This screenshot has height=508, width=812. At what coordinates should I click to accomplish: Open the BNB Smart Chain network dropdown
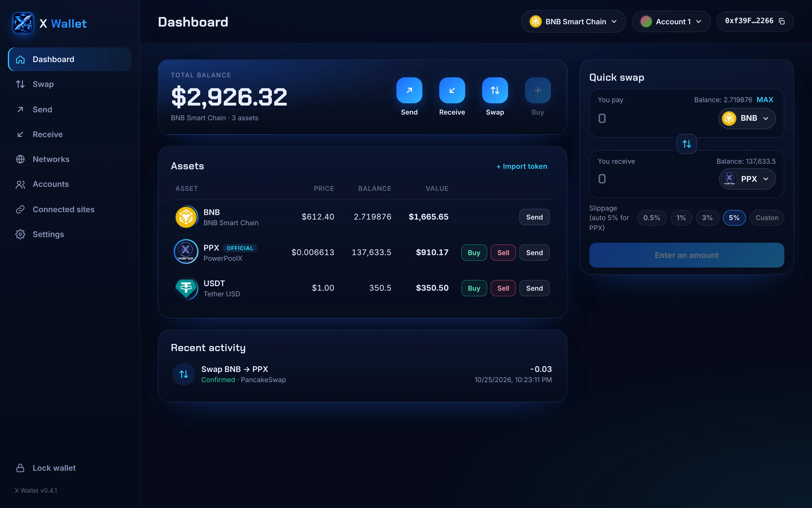(573, 21)
